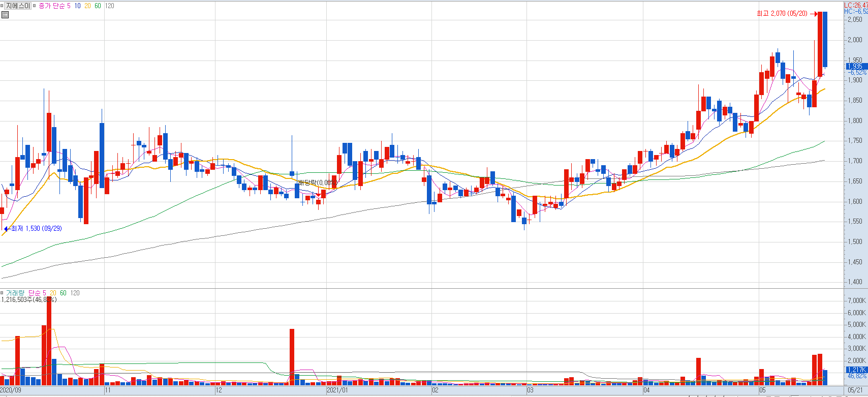Select the green 60 volume average label
The height and width of the screenshot is (397, 868).
63,293
